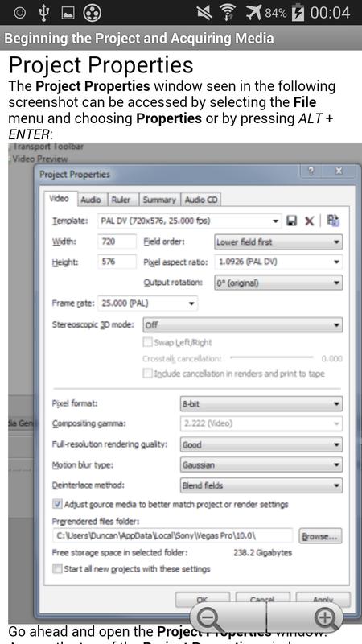The image size is (362, 644).
Task: Click the 0.000 crosstalk value
Action: click(331, 358)
